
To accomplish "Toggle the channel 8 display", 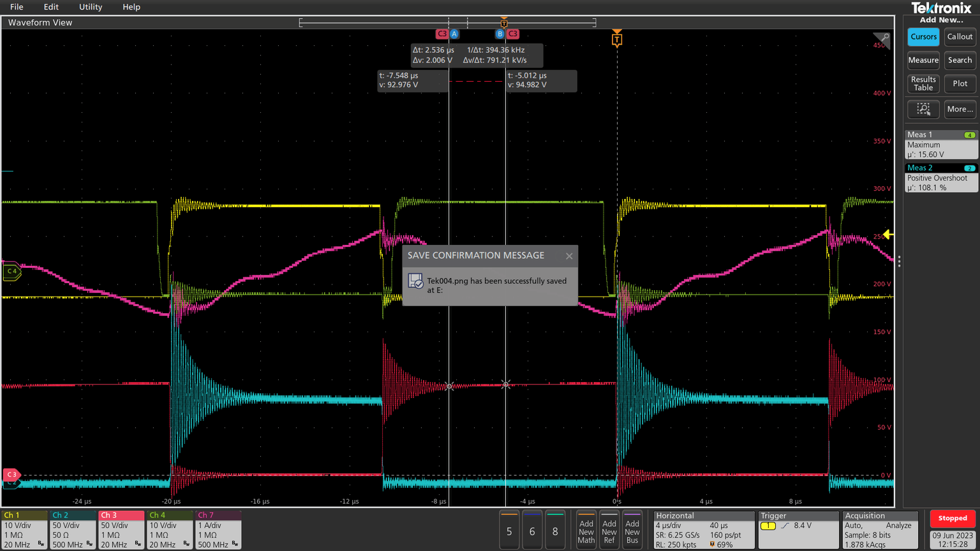I will pyautogui.click(x=555, y=529).
